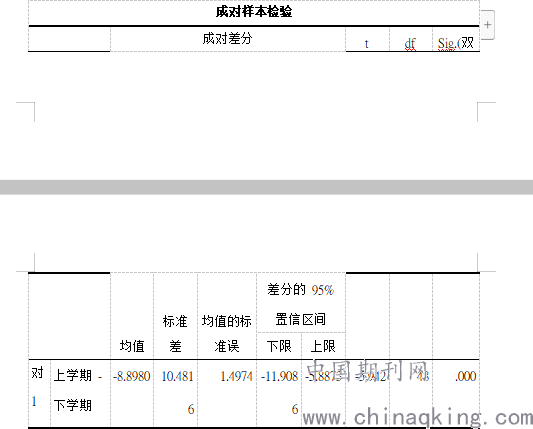The image size is (533, 429).
Task: Click the gray page break divider
Action: pos(266,187)
